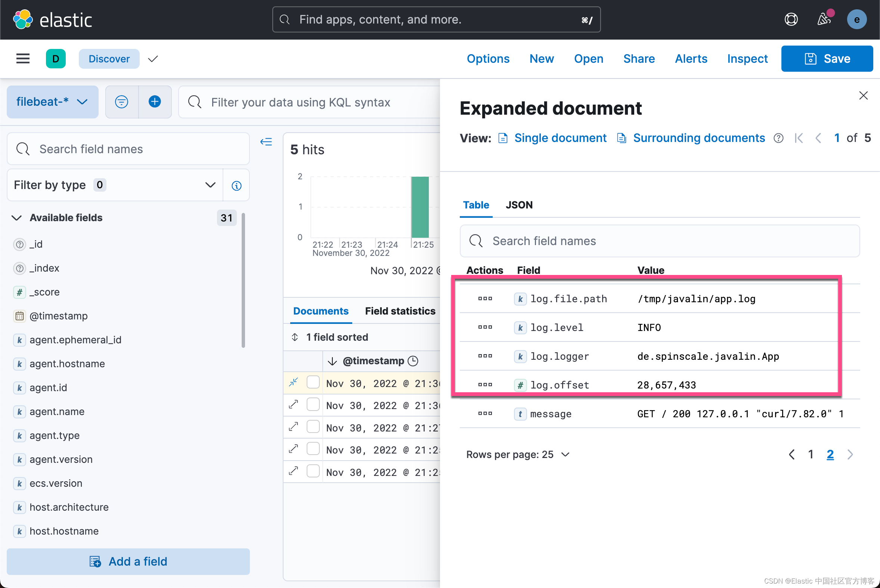Open the hamburger navigation menu
Screen dimensions: 880x588
pyautogui.click(x=23, y=59)
